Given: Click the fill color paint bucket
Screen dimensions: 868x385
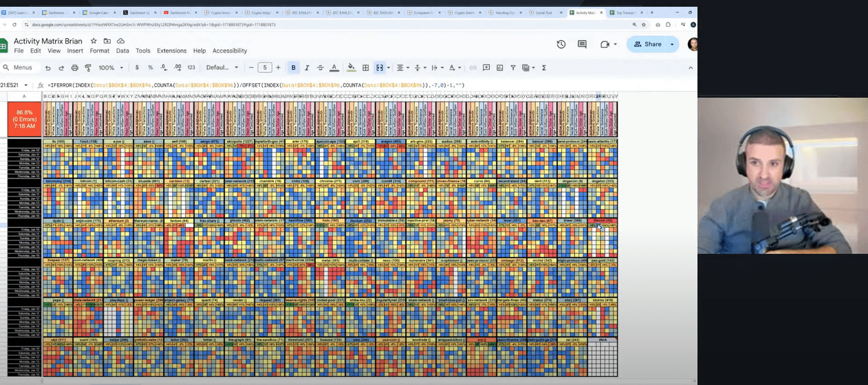Looking at the screenshot, I should [x=351, y=68].
